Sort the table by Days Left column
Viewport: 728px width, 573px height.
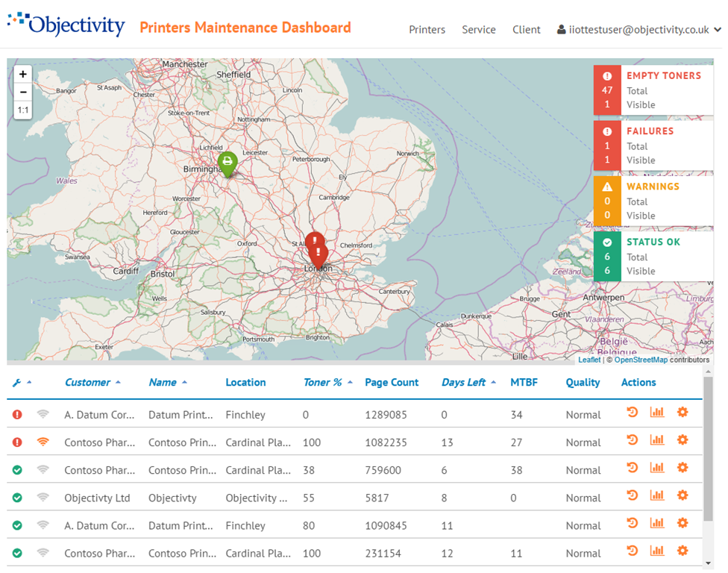(468, 383)
